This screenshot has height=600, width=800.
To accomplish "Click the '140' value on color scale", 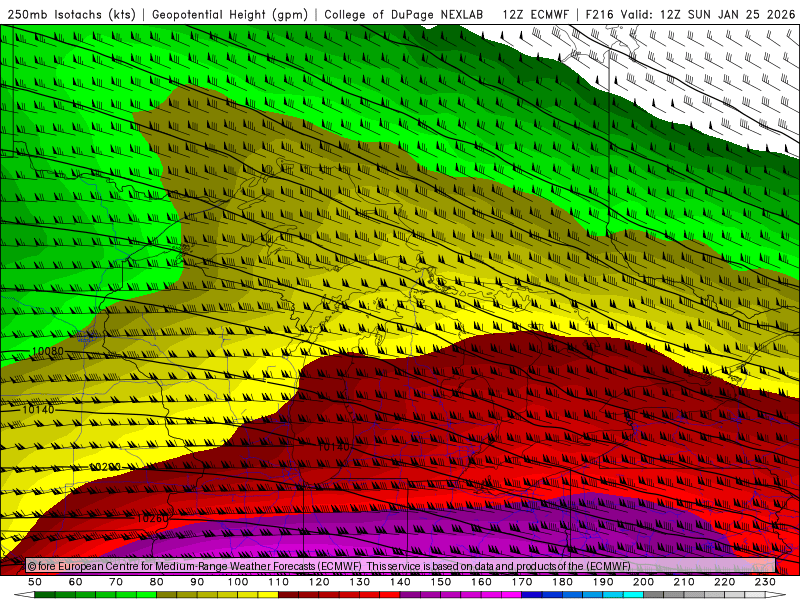I will (x=400, y=582).
